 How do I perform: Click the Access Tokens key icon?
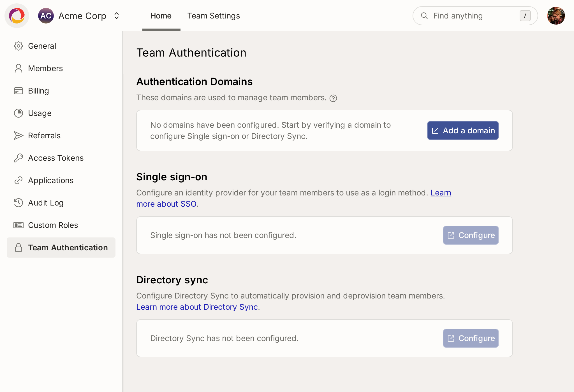(18, 158)
